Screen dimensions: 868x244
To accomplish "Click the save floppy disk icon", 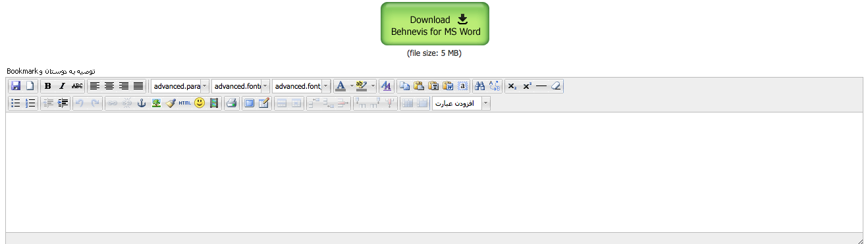I will pyautogui.click(x=16, y=86).
